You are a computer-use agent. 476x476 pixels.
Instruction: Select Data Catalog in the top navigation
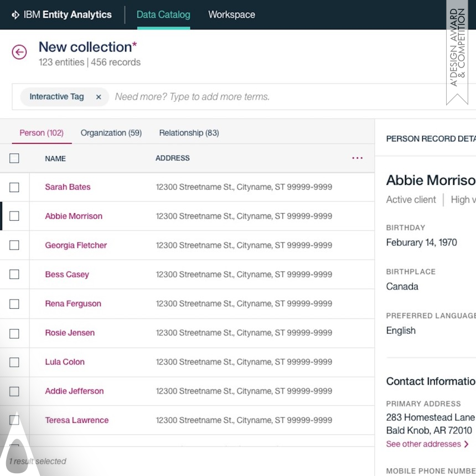[163, 15]
